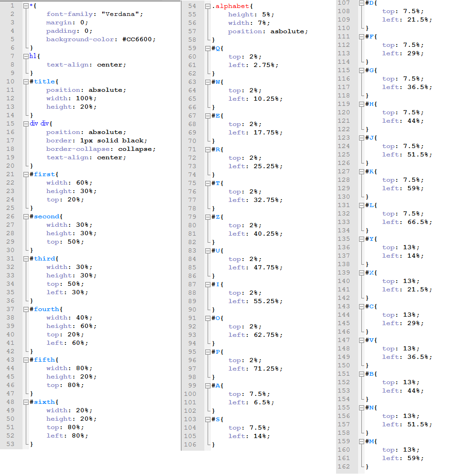The width and height of the screenshot is (449, 476).
Task: Collapse the * universal selector block
Action: coord(26,6)
